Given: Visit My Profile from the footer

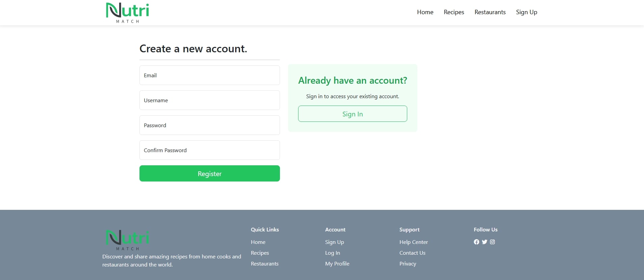Looking at the screenshot, I should pos(337,264).
